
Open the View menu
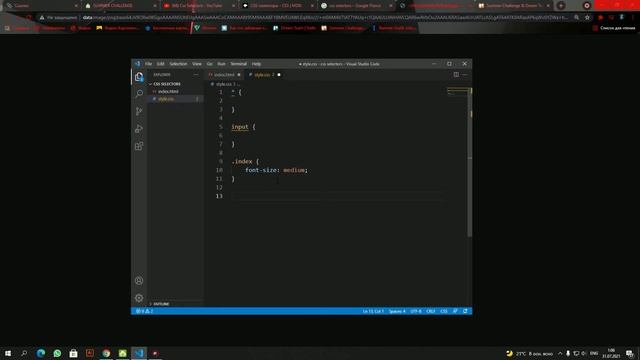click(x=197, y=64)
